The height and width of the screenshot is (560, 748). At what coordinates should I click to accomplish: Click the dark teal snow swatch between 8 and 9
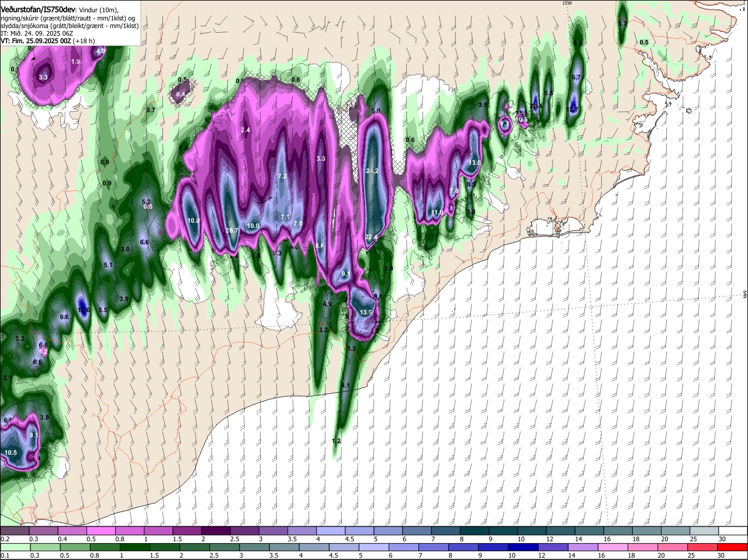point(475,530)
